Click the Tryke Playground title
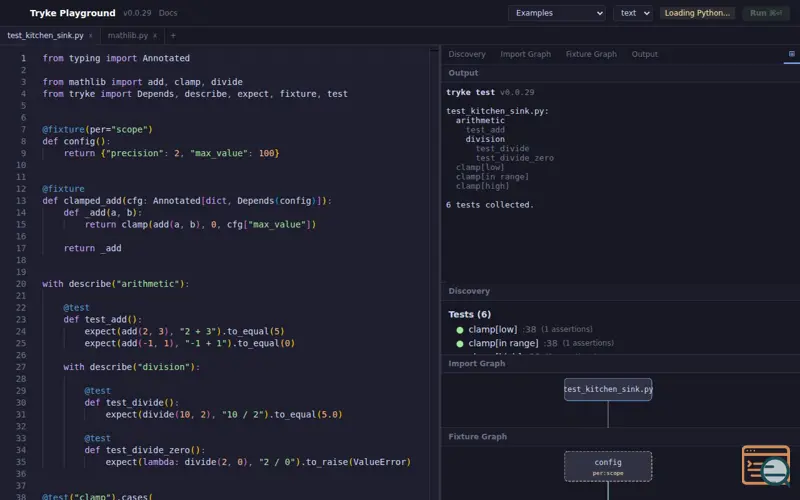 (x=72, y=13)
